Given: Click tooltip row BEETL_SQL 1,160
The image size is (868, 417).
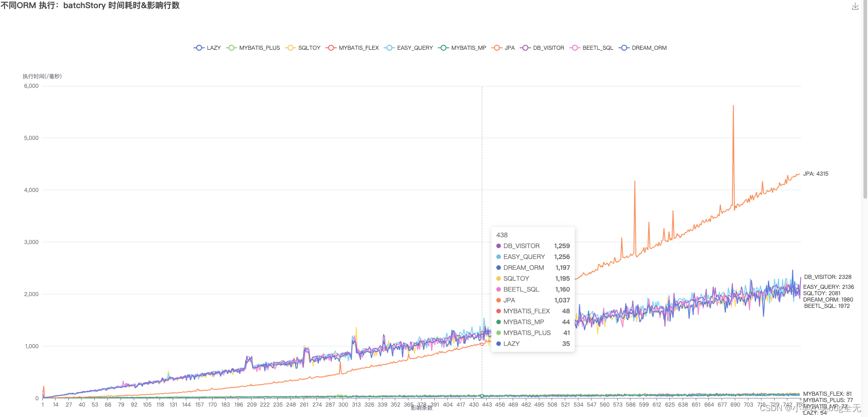Looking at the screenshot, I should (533, 289).
